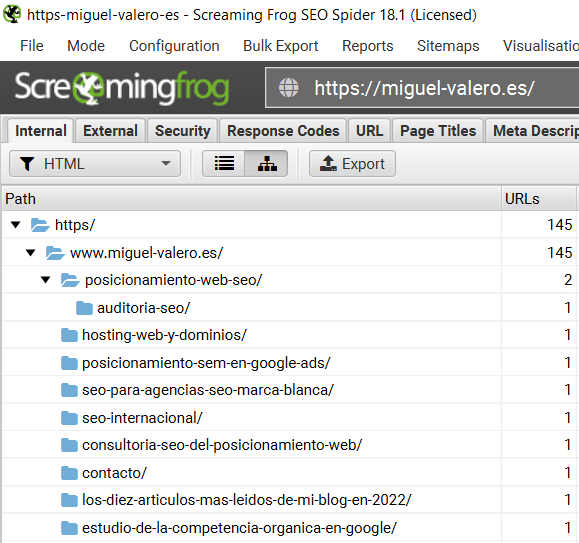Open the HTML filter dropdown
The image size is (579, 543).
[x=95, y=164]
